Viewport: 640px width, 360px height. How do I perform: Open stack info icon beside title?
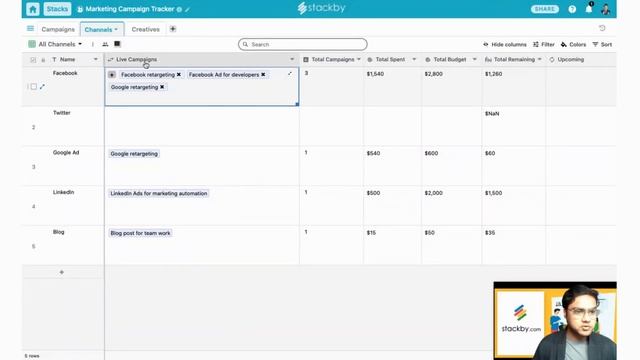coord(179,9)
